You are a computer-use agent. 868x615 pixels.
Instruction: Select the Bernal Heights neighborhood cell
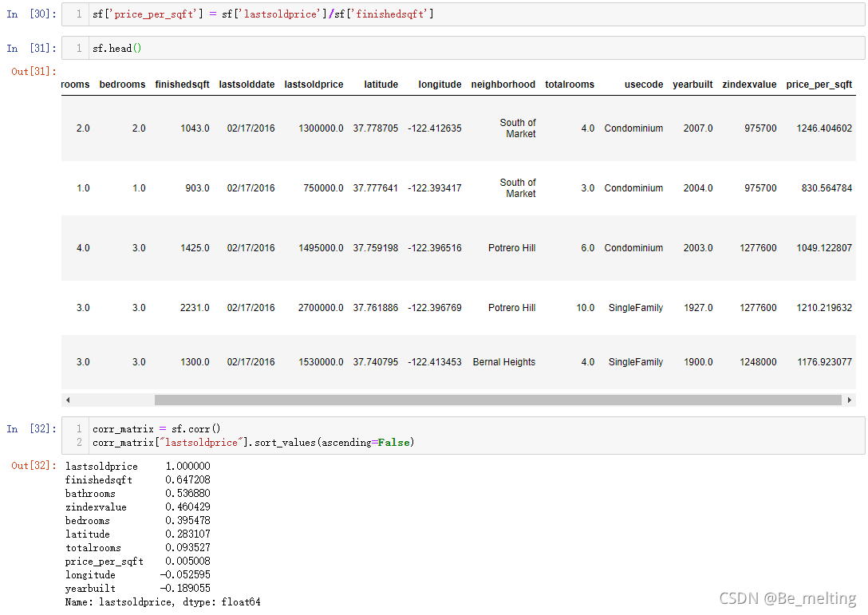coord(503,361)
